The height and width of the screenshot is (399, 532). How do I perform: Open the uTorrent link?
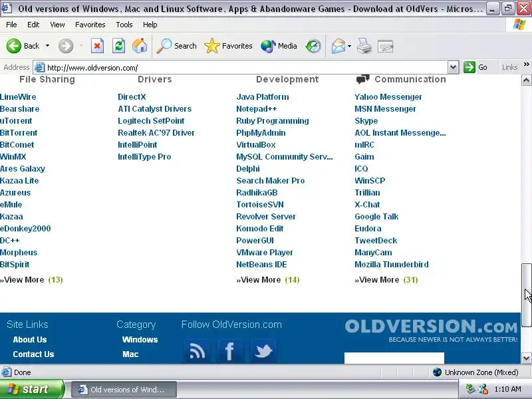[16, 121]
